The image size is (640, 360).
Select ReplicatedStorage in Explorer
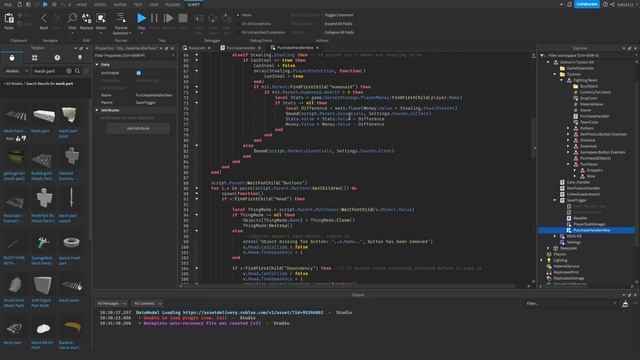(568, 278)
